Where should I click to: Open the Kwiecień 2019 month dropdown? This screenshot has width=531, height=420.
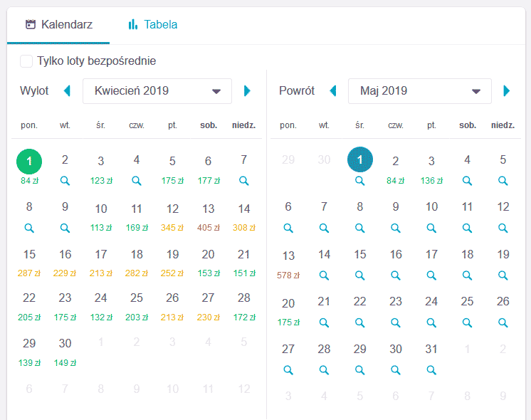[x=157, y=91]
